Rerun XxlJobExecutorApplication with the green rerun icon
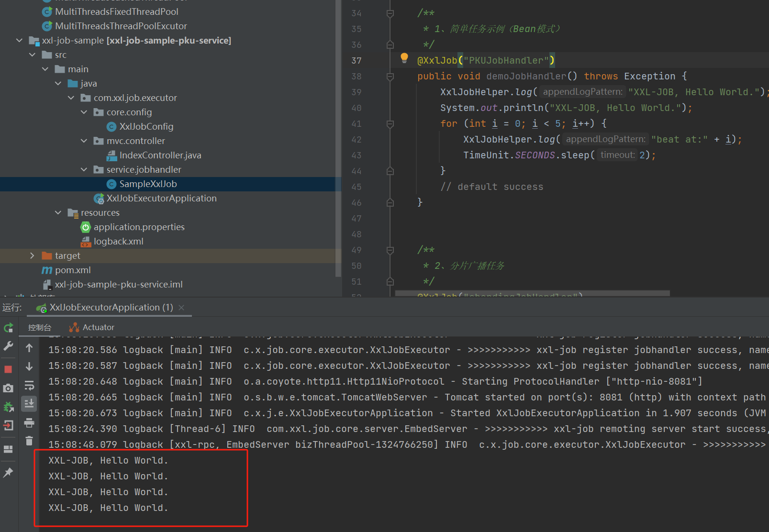This screenshot has width=769, height=532. click(9, 328)
